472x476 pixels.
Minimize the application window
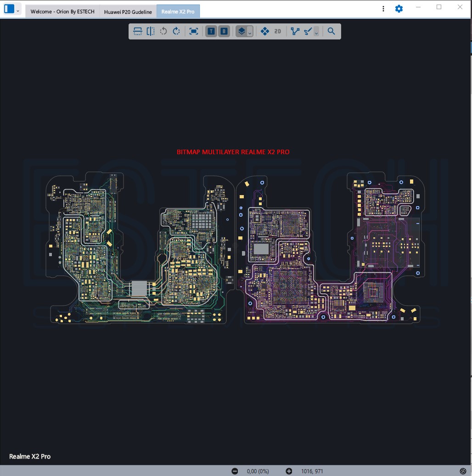point(418,7)
